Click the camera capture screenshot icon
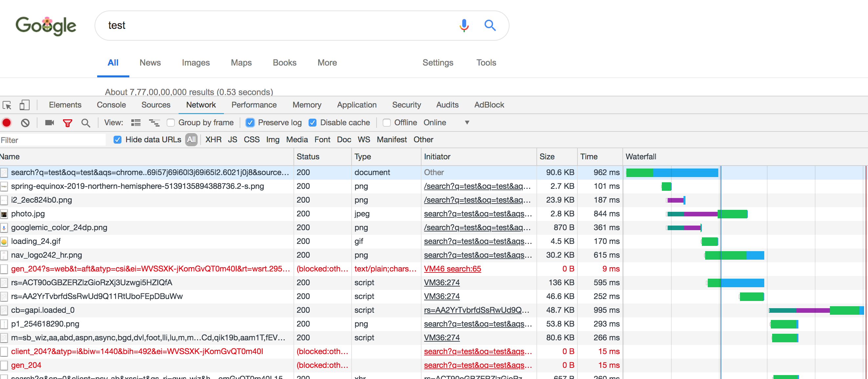 click(49, 122)
